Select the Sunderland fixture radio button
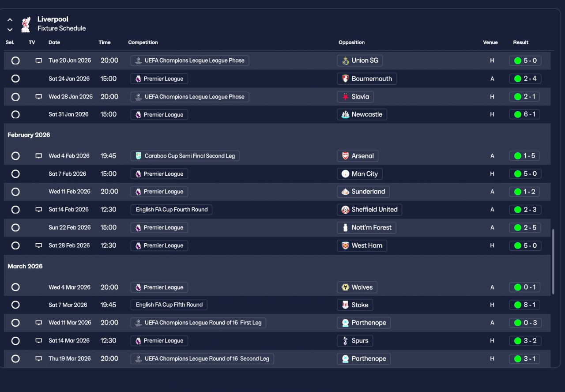The image size is (565, 392). [x=15, y=192]
